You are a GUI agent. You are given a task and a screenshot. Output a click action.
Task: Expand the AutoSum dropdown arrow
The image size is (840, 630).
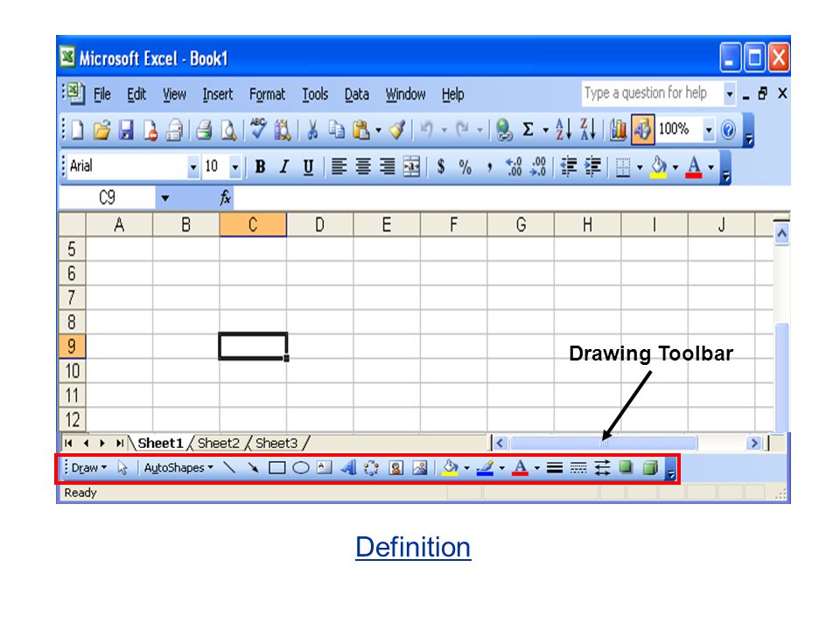pos(546,130)
